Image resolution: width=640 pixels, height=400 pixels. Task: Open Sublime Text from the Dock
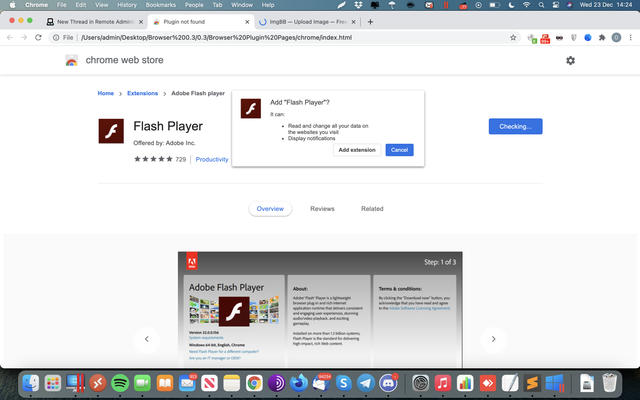[532, 383]
